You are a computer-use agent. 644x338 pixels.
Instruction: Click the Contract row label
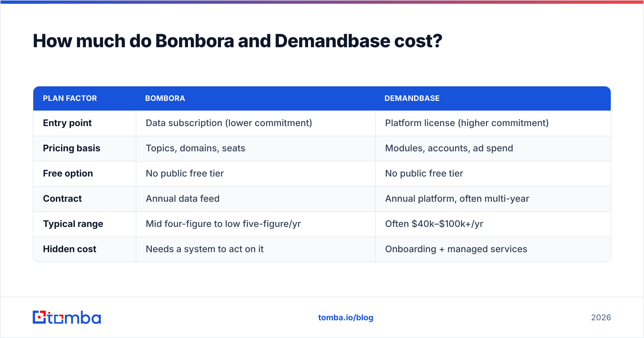click(62, 199)
